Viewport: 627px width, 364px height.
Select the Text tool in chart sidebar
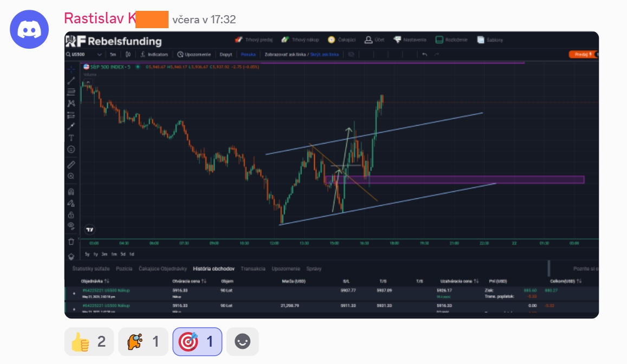click(71, 138)
